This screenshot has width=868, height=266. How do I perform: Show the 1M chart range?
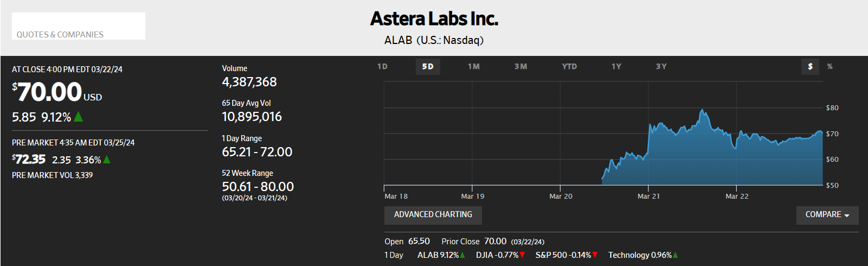[474, 66]
